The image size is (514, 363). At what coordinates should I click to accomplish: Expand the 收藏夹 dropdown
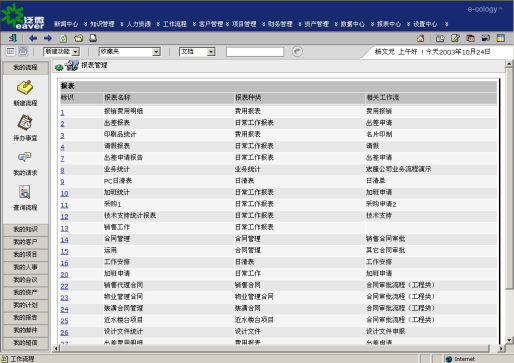click(130, 52)
